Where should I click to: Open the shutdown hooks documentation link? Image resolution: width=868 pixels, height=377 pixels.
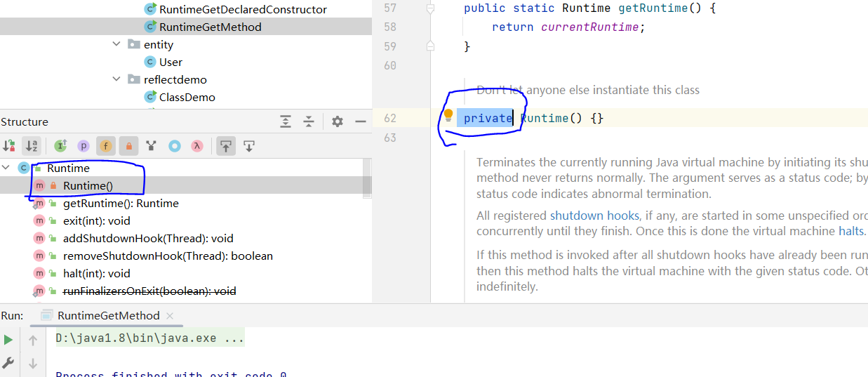[594, 215]
